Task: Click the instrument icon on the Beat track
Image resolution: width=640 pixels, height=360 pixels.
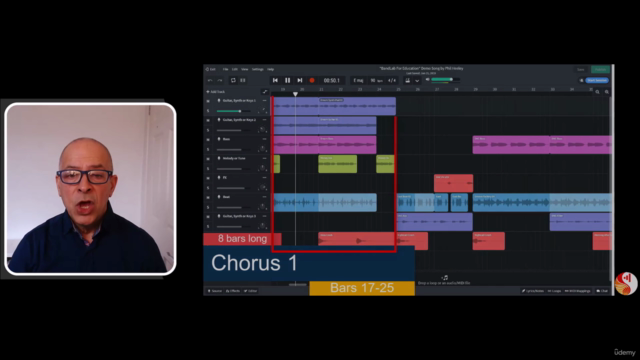Action: 219,197
